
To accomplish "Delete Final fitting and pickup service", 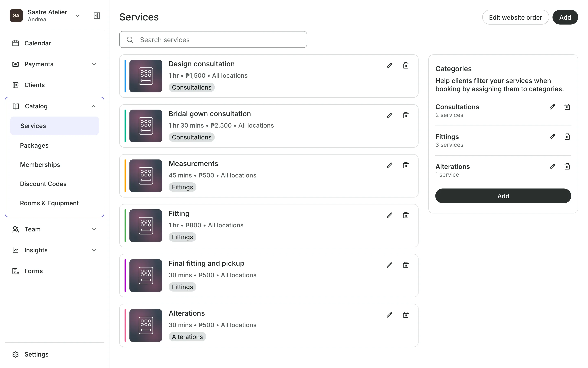I will click(x=406, y=265).
